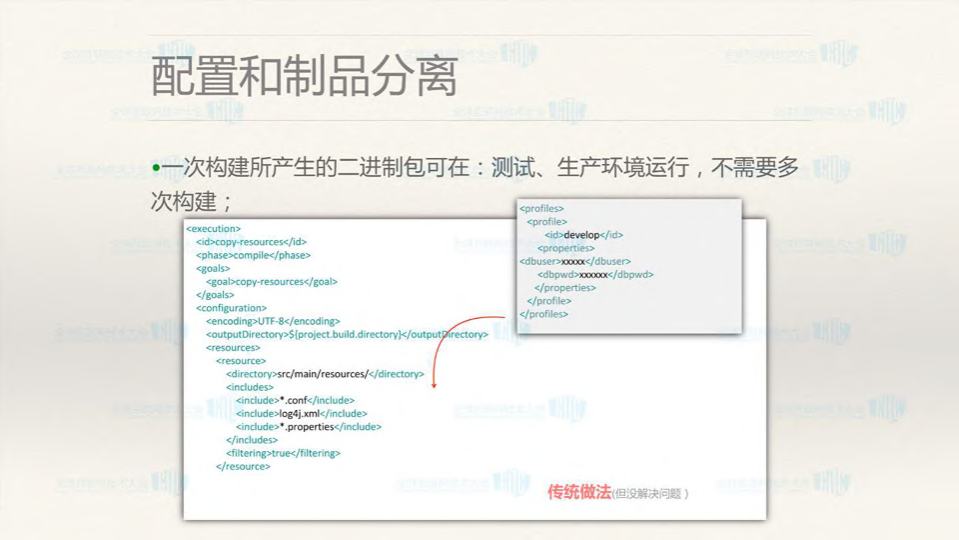Click the <properties> opening tag in profile box
959x540 pixels.
pos(566,248)
